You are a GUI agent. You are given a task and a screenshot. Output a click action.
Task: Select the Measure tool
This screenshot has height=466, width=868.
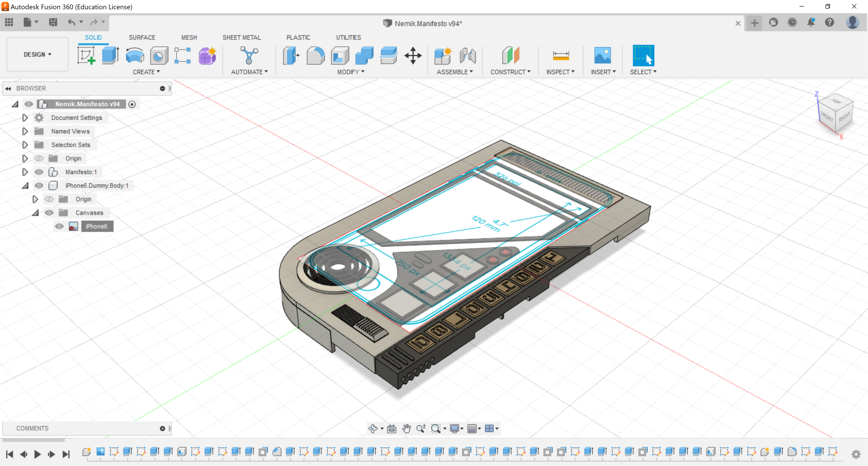click(561, 56)
